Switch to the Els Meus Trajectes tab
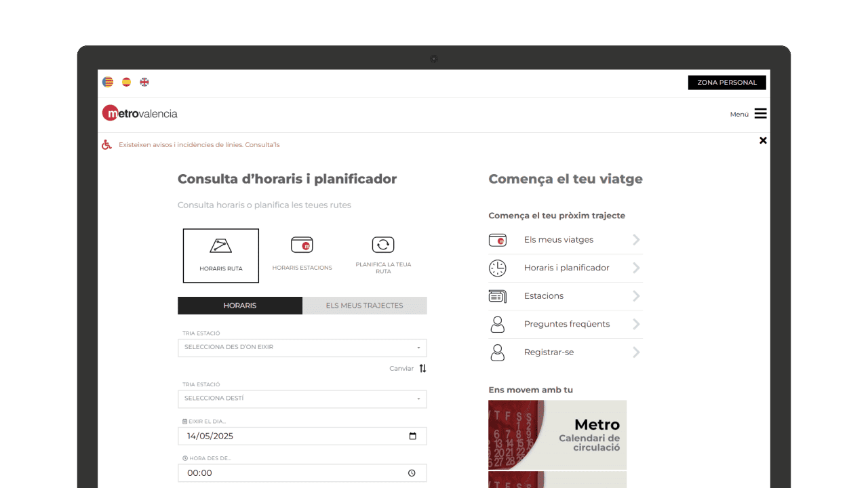Screen dimensions: 868x488 pyautogui.click(x=365, y=306)
